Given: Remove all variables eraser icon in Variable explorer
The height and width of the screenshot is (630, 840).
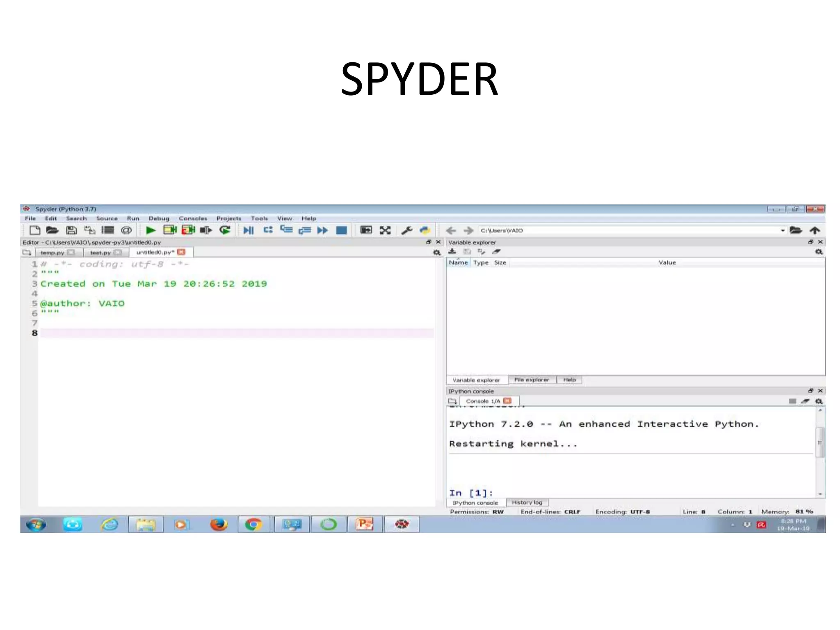Looking at the screenshot, I should [x=496, y=251].
